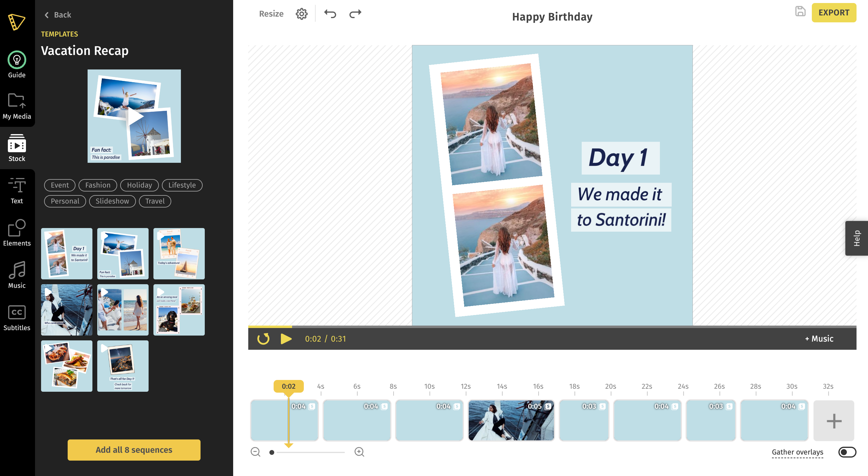Zoom in on the timeline

pyautogui.click(x=359, y=452)
